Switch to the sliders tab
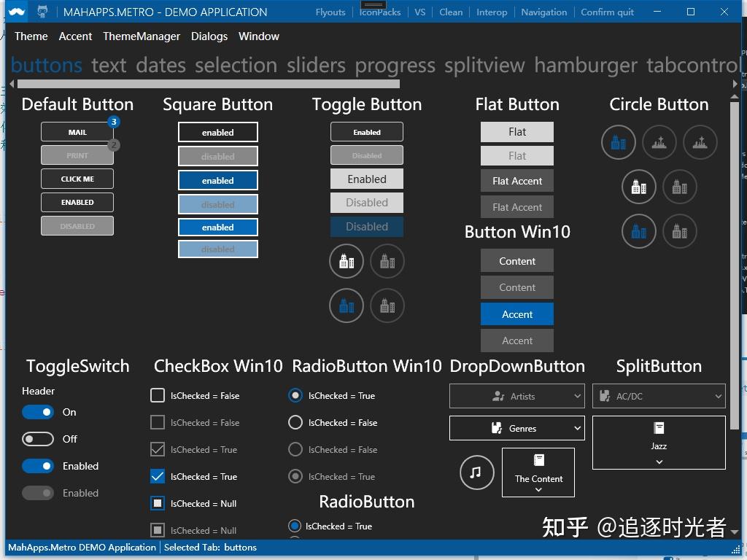 [x=315, y=65]
